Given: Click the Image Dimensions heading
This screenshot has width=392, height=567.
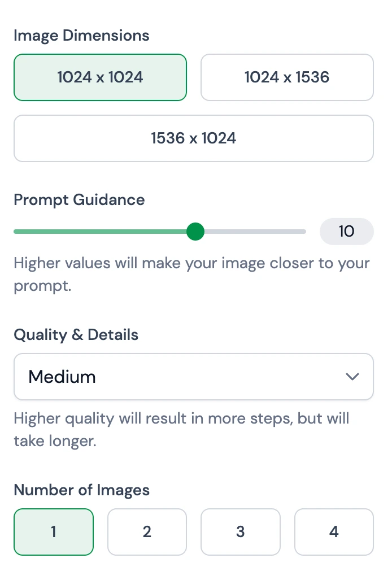Looking at the screenshot, I should click(81, 36).
